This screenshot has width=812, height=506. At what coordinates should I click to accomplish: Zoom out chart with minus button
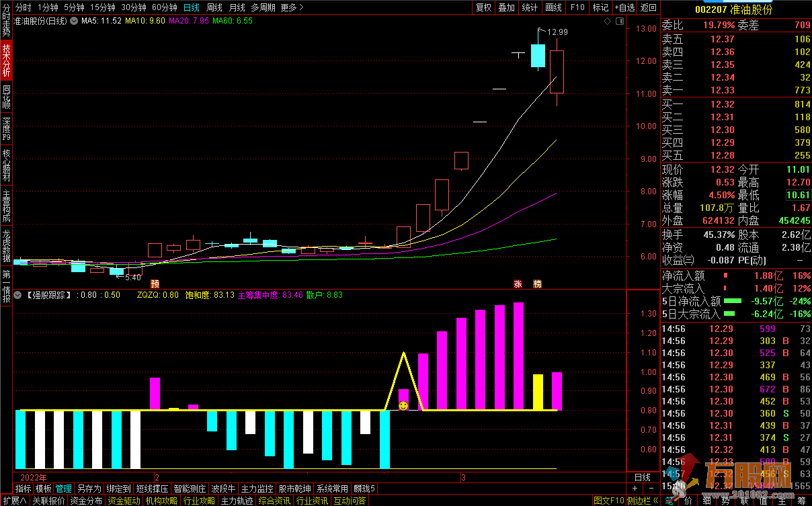point(651,489)
